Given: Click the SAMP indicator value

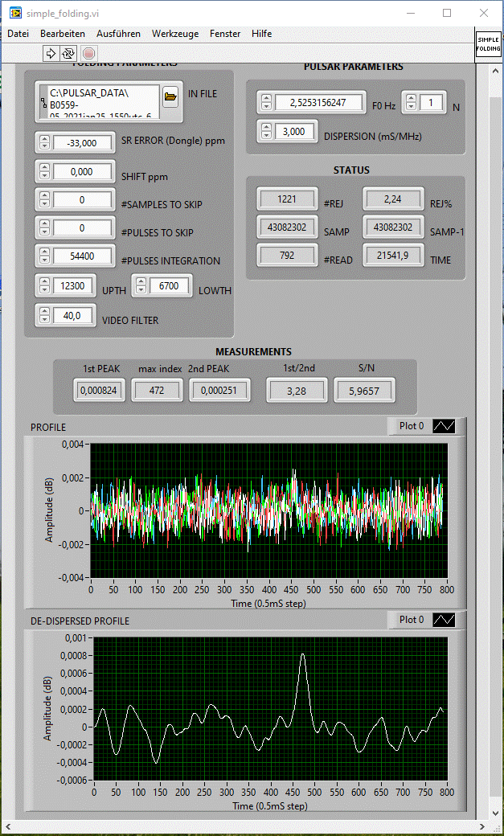Looking at the screenshot, I should point(287,227).
